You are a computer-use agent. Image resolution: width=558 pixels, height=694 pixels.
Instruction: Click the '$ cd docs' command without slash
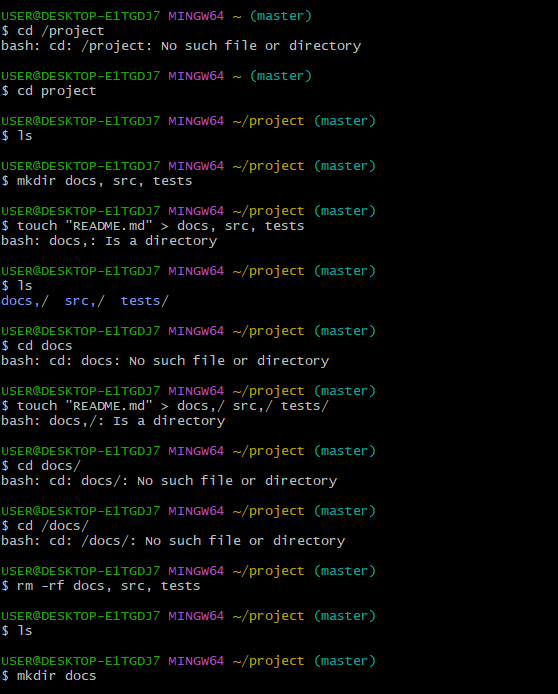click(x=37, y=346)
